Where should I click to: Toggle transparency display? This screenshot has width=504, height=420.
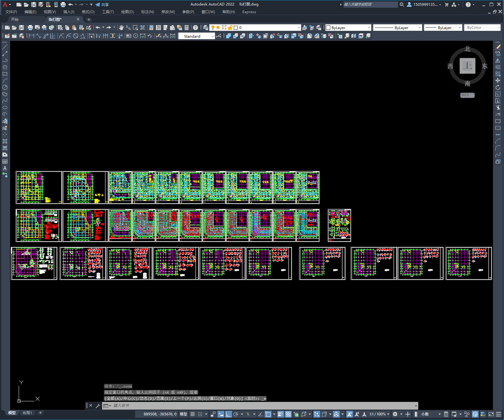tap(288, 414)
